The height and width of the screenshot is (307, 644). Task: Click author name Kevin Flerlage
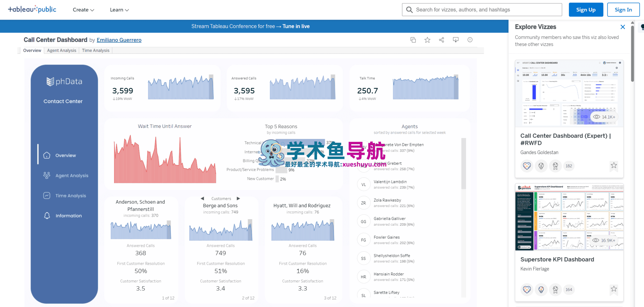(x=535, y=269)
